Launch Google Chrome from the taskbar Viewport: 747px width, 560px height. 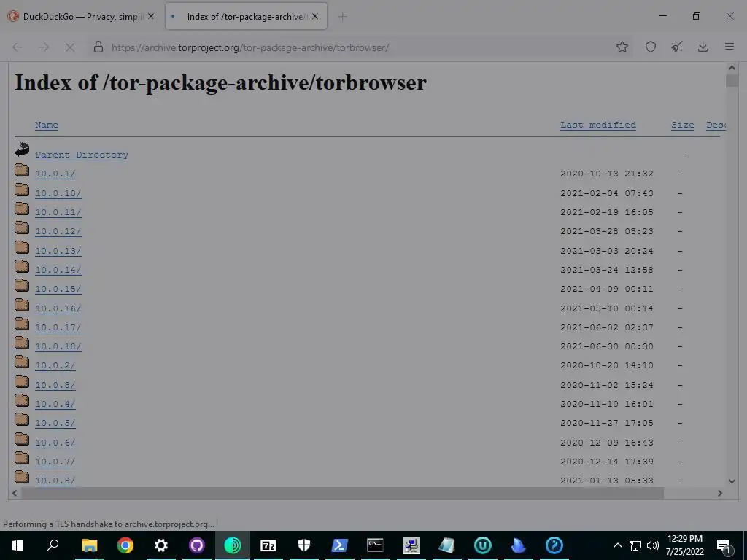[125, 545]
